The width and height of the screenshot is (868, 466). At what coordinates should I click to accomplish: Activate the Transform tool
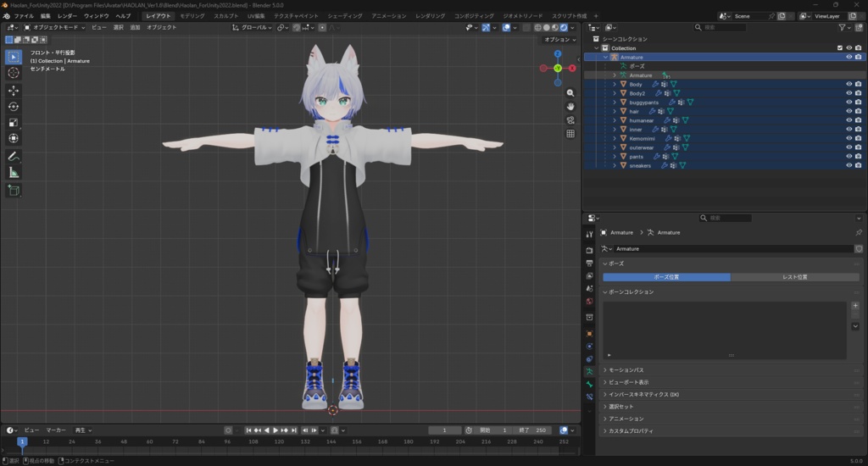pos(14,138)
